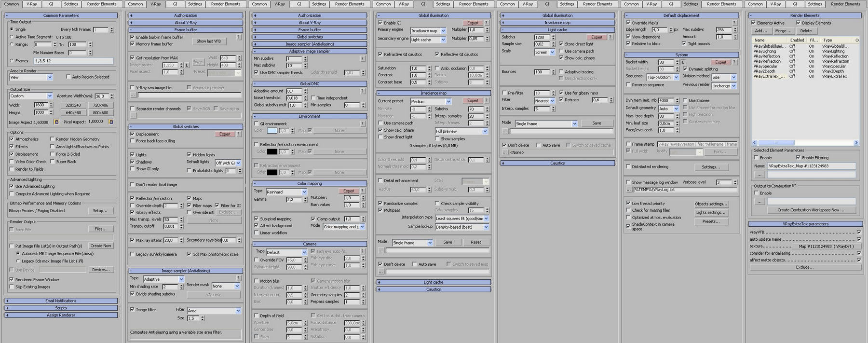Select GI tab in panel with Store direct light
Screen dimensions: 868x343
coord(547,4)
